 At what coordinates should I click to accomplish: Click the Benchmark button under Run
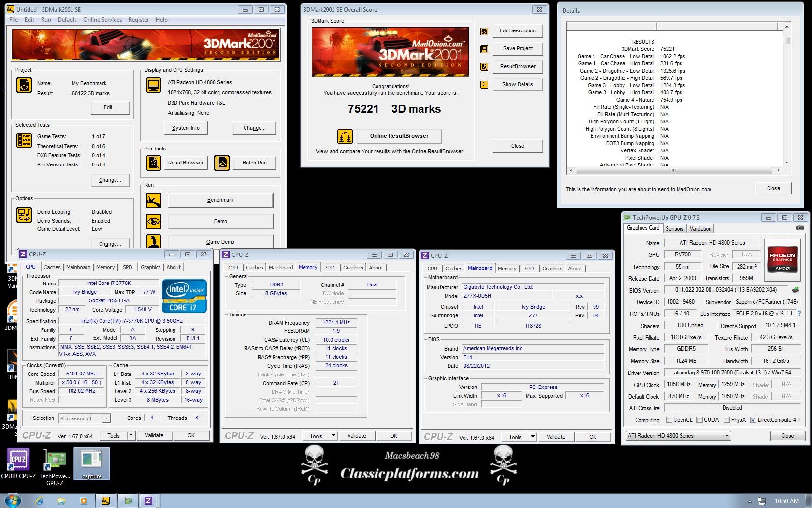(x=220, y=200)
